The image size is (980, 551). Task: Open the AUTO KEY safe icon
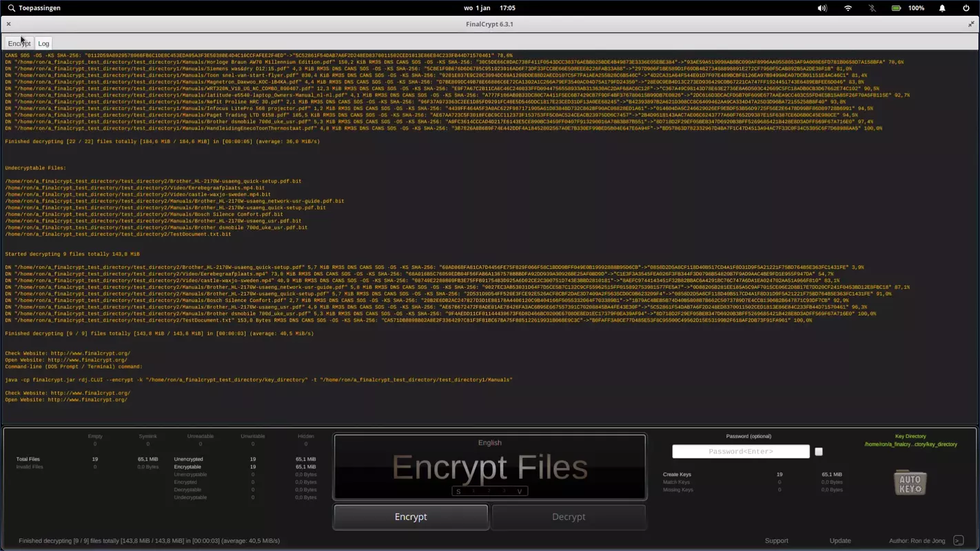tap(910, 482)
